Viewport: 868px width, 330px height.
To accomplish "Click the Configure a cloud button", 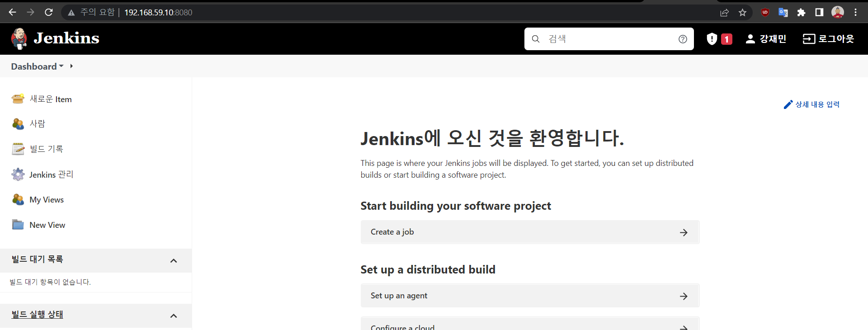I will point(530,324).
